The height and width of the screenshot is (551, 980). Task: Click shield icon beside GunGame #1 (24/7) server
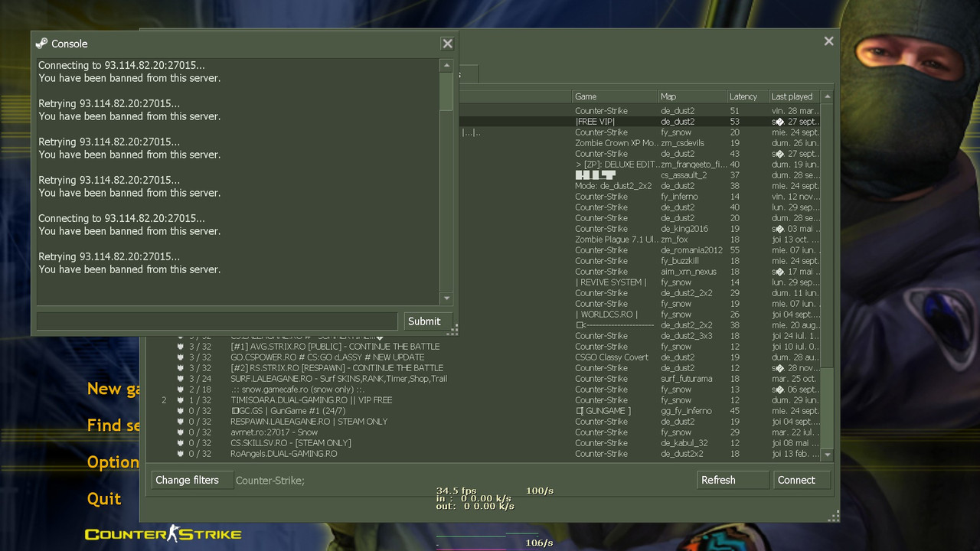coord(181,411)
